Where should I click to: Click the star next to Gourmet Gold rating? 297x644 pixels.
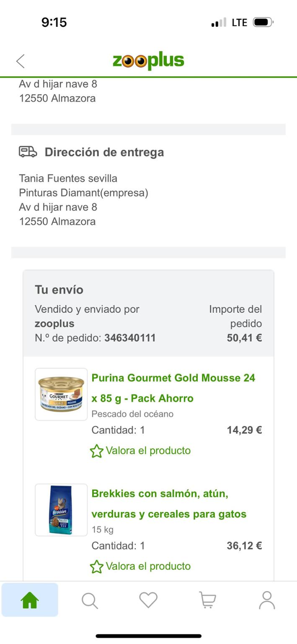97,451
